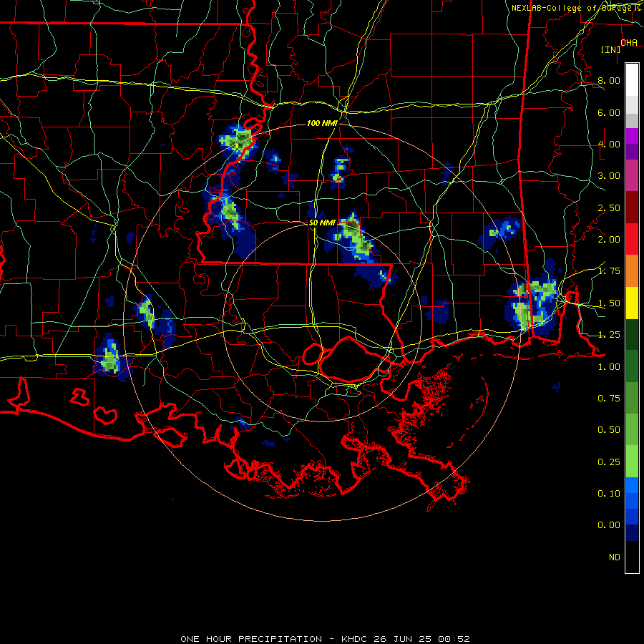The image size is (644, 644).
Task: Click the 0.75 legend value
Action: (609, 399)
